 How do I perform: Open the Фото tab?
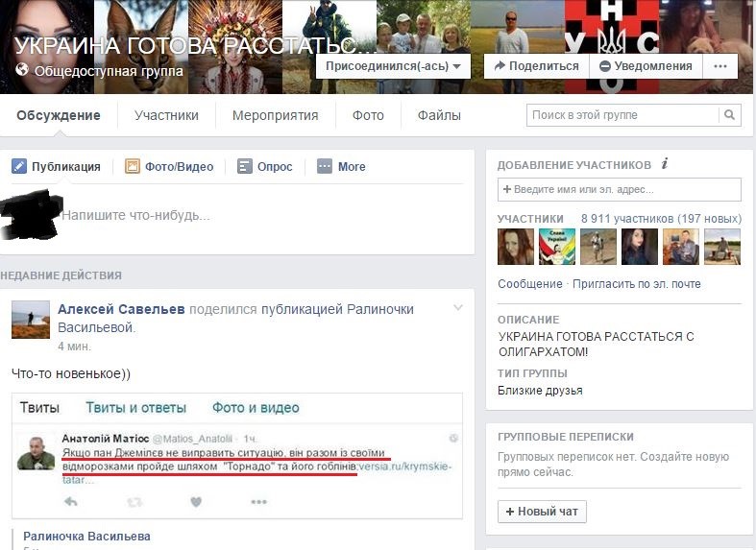pyautogui.click(x=368, y=115)
